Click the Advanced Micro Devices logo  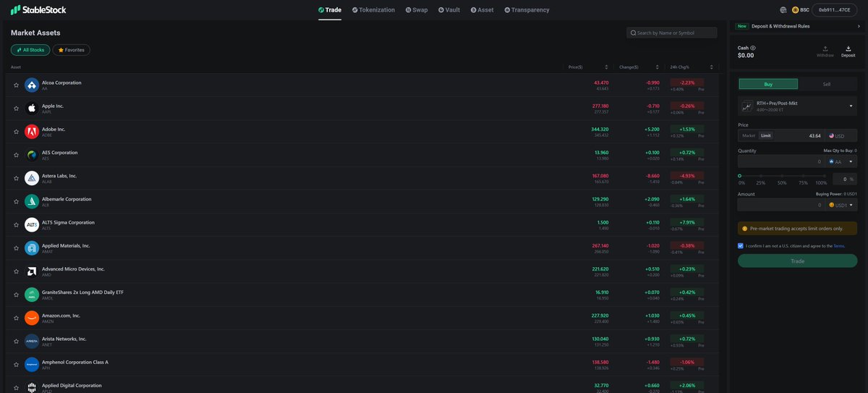coord(32,271)
